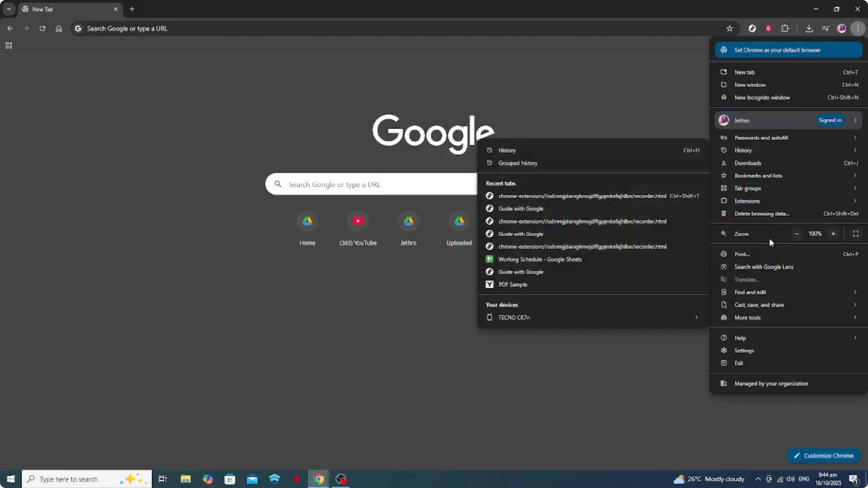Open Grouped history
Viewport: 868px width, 488px height.
(518, 163)
